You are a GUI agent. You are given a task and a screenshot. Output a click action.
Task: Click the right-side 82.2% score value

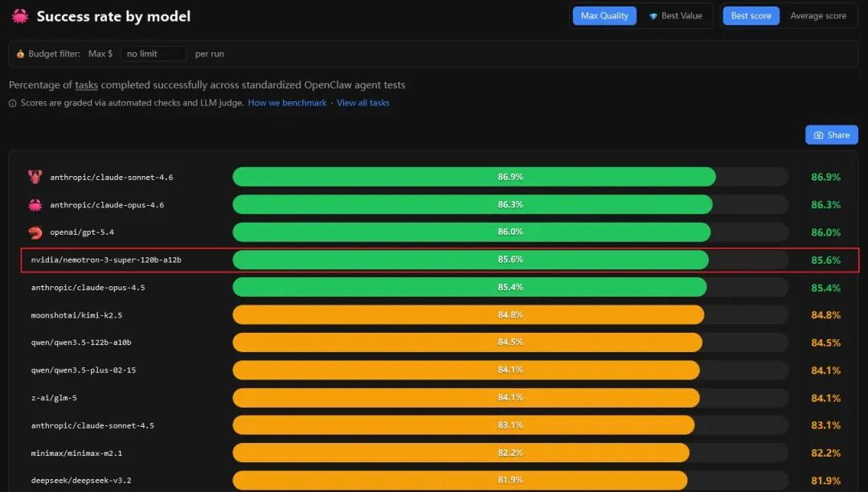[x=825, y=453]
